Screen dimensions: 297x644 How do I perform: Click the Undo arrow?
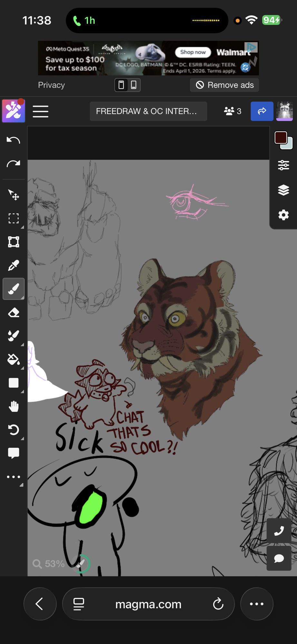coord(13,140)
